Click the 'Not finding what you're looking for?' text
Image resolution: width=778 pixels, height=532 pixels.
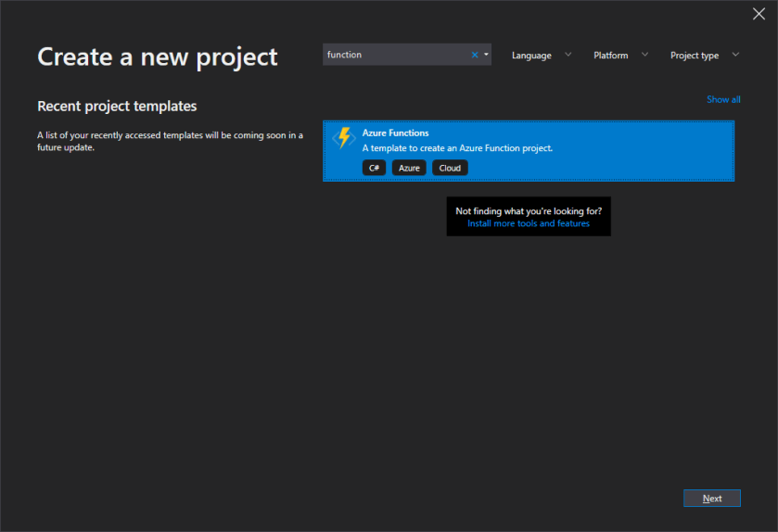click(529, 211)
